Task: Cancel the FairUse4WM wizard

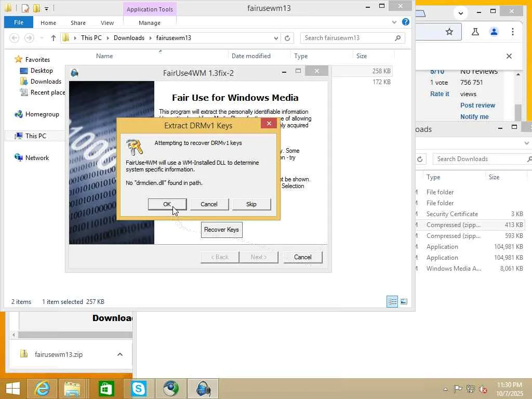Action: (x=303, y=257)
